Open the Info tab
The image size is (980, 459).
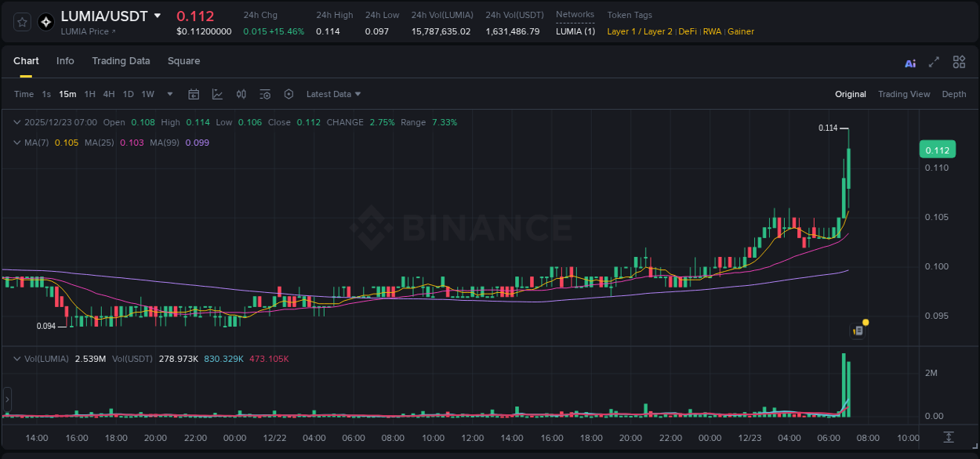pyautogui.click(x=65, y=61)
